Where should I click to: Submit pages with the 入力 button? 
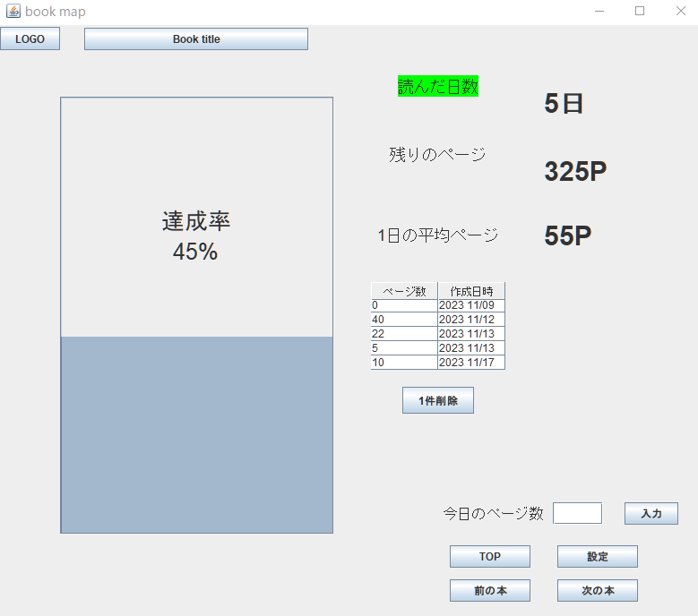(651, 513)
